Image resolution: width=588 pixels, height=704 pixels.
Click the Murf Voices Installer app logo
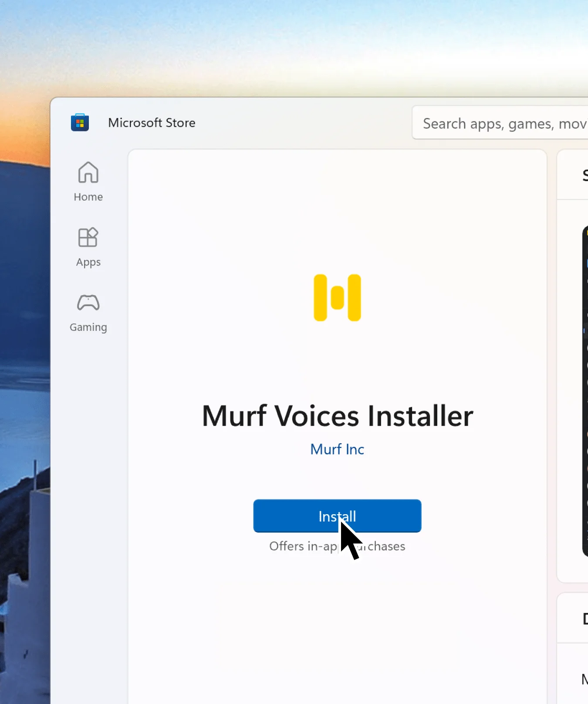(338, 298)
